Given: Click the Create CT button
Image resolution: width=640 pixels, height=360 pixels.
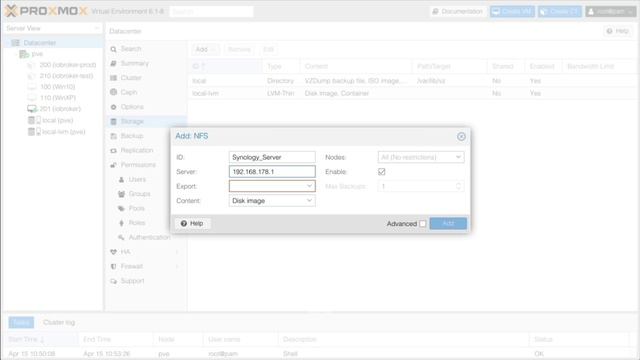Looking at the screenshot, I should click(x=560, y=11).
